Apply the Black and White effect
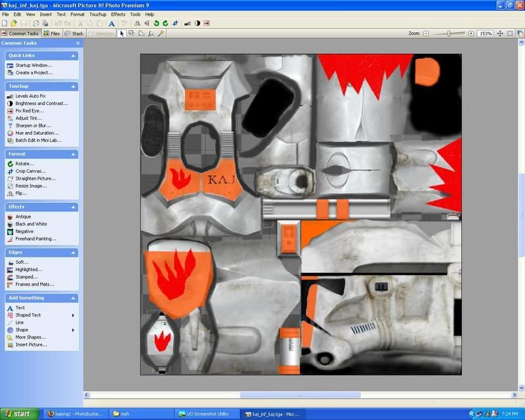 pyautogui.click(x=31, y=224)
